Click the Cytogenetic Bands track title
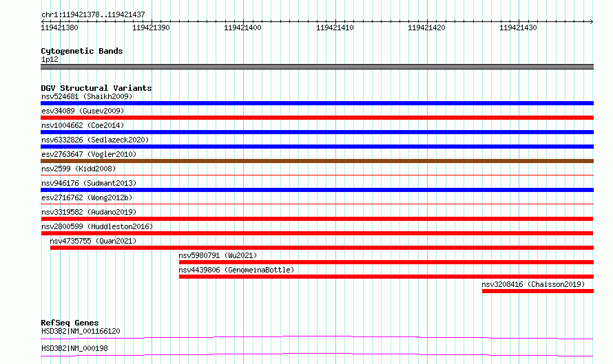This screenshot has height=364, width=613. [x=82, y=51]
